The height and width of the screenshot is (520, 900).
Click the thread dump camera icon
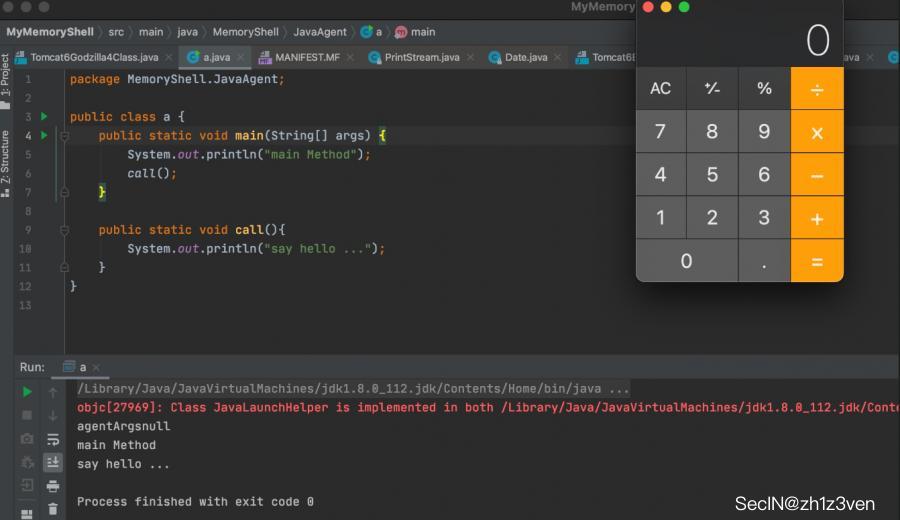click(x=27, y=439)
